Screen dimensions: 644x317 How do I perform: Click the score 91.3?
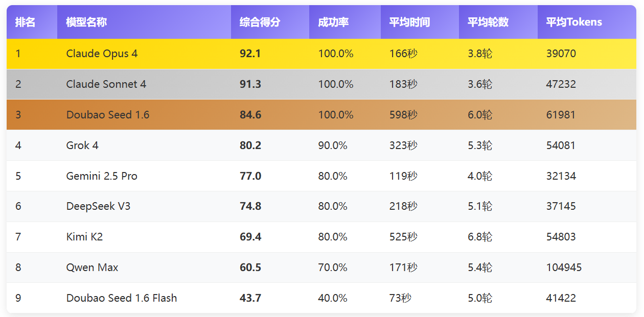[x=250, y=84]
